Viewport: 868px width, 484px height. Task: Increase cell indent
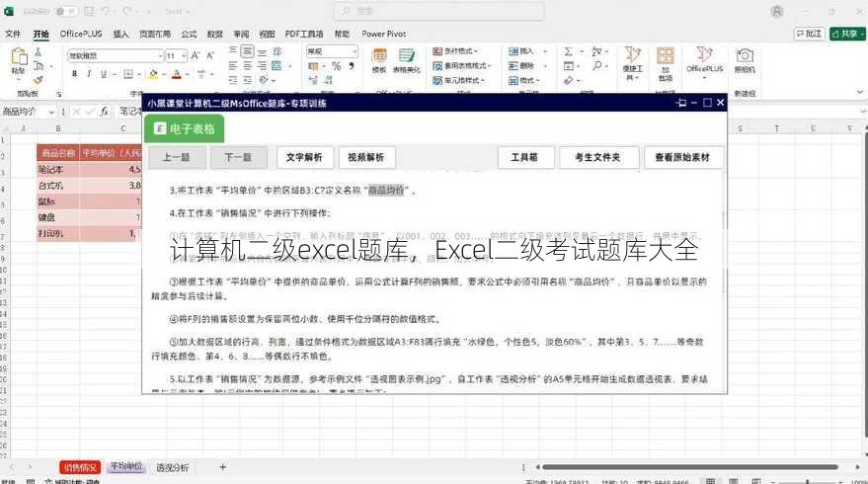pyautogui.click(x=248, y=80)
